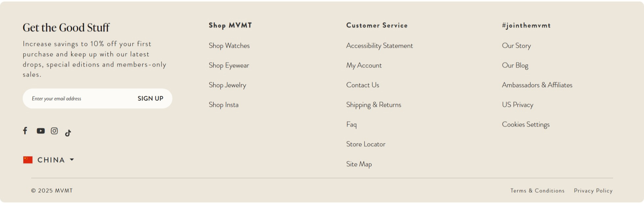The height and width of the screenshot is (212, 644).
Task: Open the Shop Watches link
Action: (x=229, y=46)
